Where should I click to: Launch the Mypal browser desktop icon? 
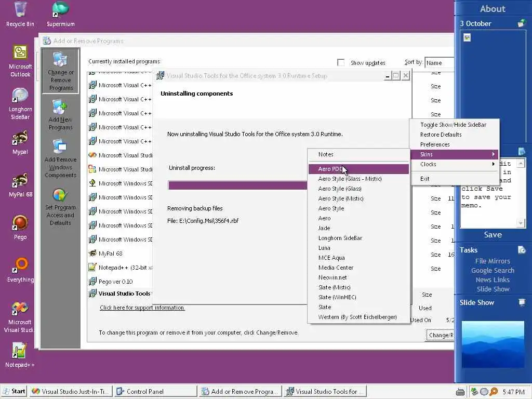20,143
